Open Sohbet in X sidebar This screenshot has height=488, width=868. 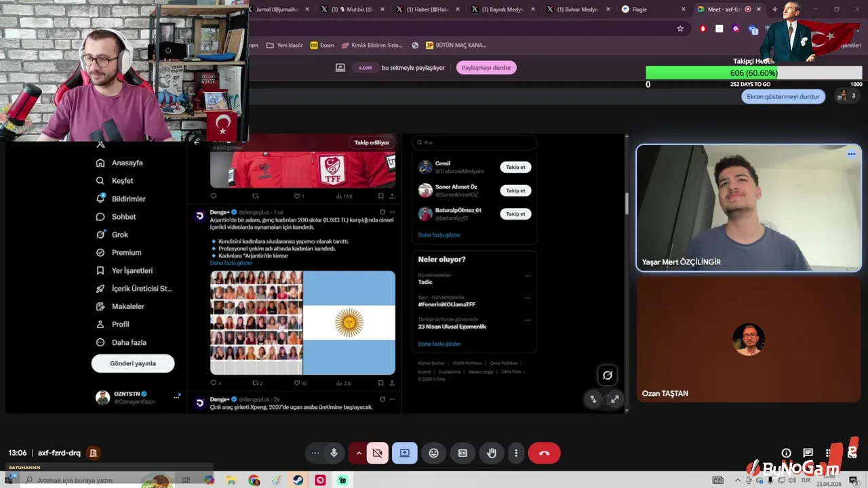pos(116,217)
